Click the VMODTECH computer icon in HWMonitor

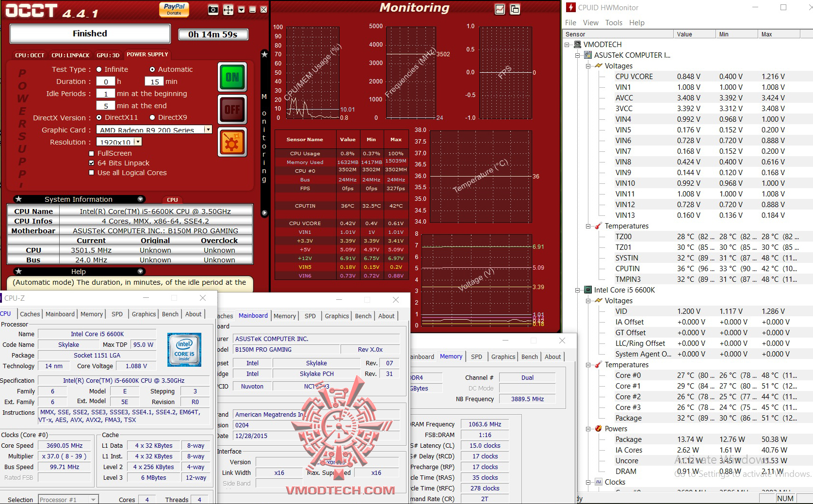(577, 44)
